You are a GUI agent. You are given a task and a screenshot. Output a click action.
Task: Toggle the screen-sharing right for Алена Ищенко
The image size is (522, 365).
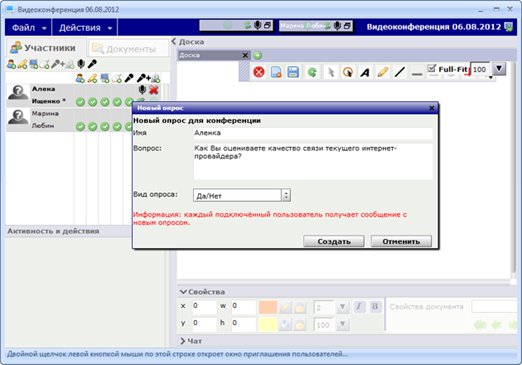coord(105,102)
